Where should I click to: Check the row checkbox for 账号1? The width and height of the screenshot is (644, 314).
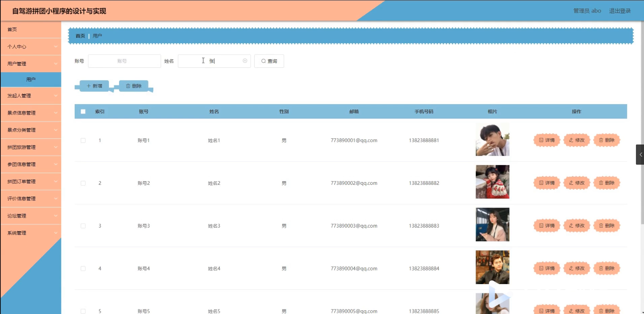[83, 140]
